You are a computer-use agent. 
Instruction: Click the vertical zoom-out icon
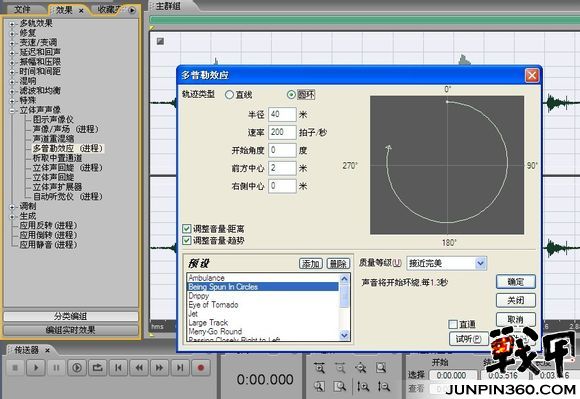[x=384, y=386]
